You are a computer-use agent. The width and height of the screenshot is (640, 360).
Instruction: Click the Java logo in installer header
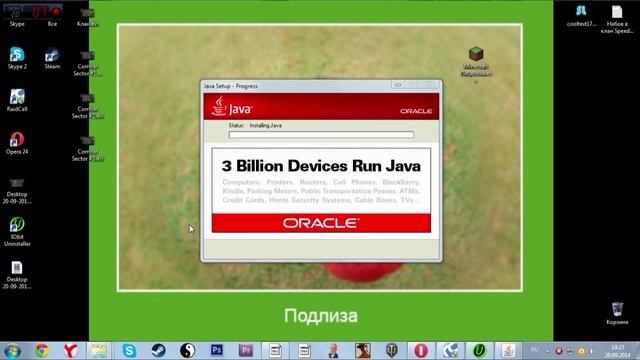(232, 106)
